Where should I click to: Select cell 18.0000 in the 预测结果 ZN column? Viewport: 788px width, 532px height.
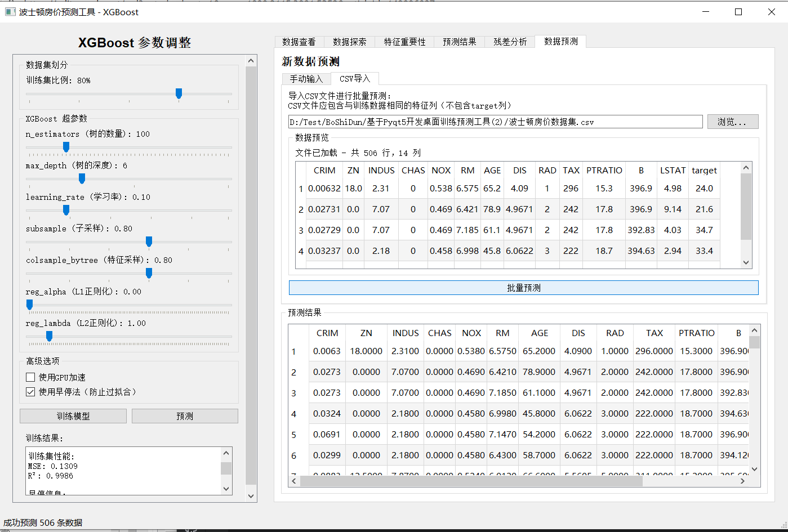click(367, 351)
